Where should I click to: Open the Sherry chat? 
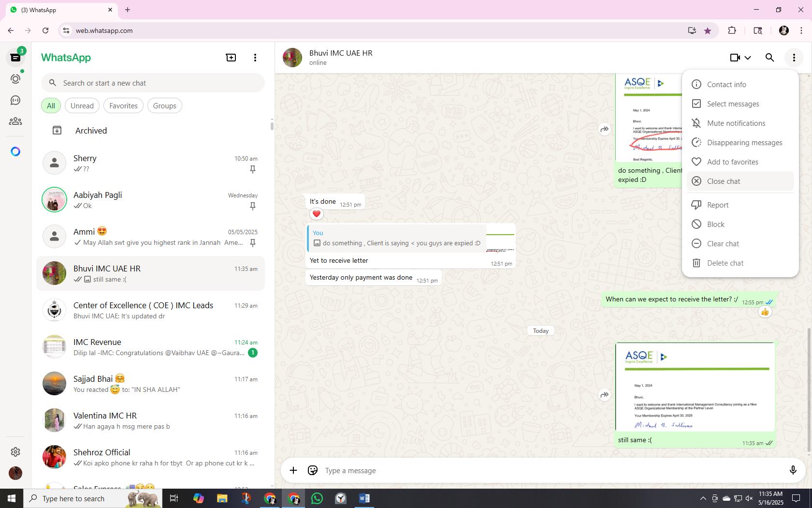pos(151,163)
